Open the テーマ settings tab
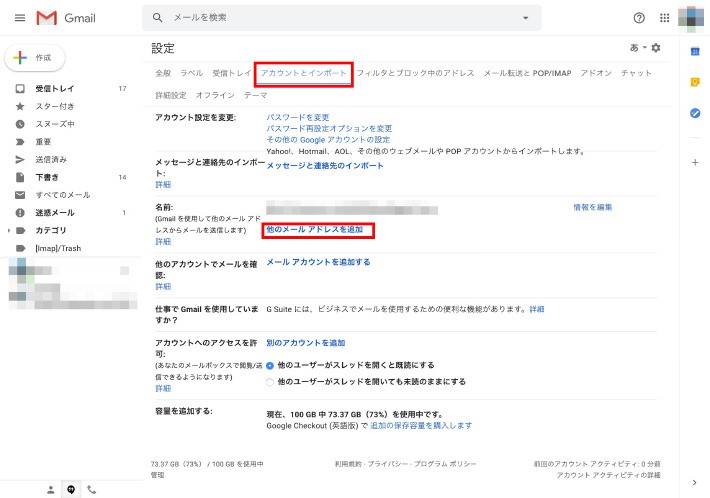Viewport: 710px width, 498px height. (255, 95)
